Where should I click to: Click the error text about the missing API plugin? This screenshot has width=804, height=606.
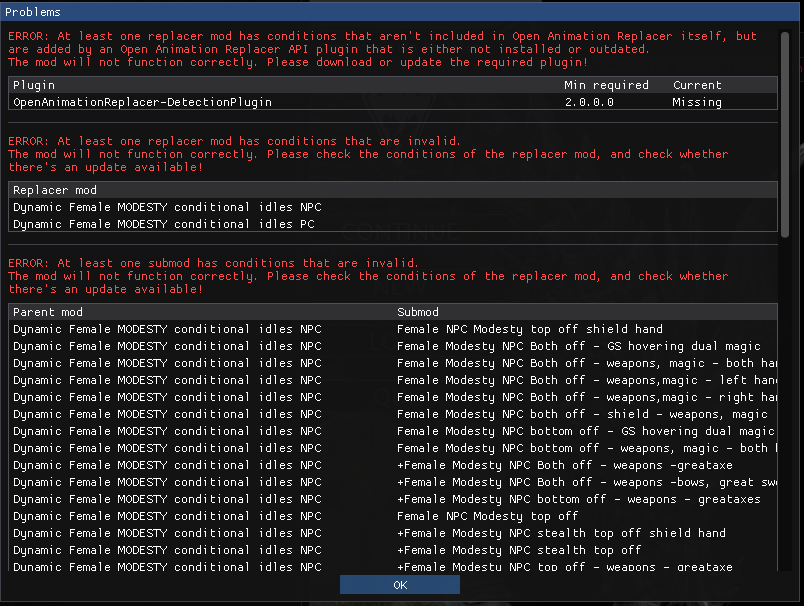click(x=383, y=49)
